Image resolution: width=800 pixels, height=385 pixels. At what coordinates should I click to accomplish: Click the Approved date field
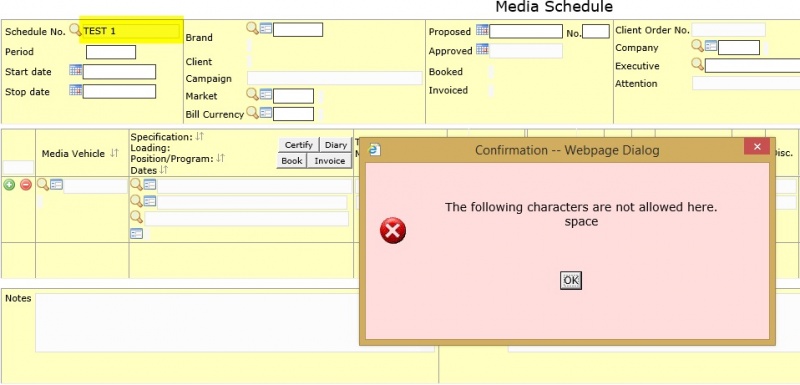[526, 51]
